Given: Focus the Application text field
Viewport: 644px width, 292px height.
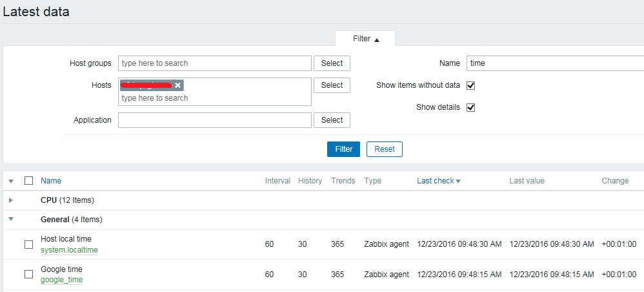Looking at the screenshot, I should [214, 120].
